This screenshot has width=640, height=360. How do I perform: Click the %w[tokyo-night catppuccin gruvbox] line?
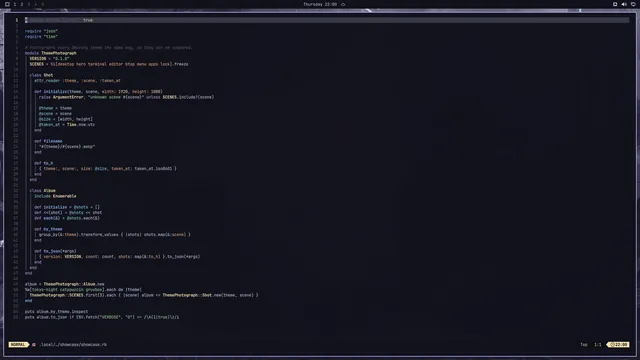(83, 289)
